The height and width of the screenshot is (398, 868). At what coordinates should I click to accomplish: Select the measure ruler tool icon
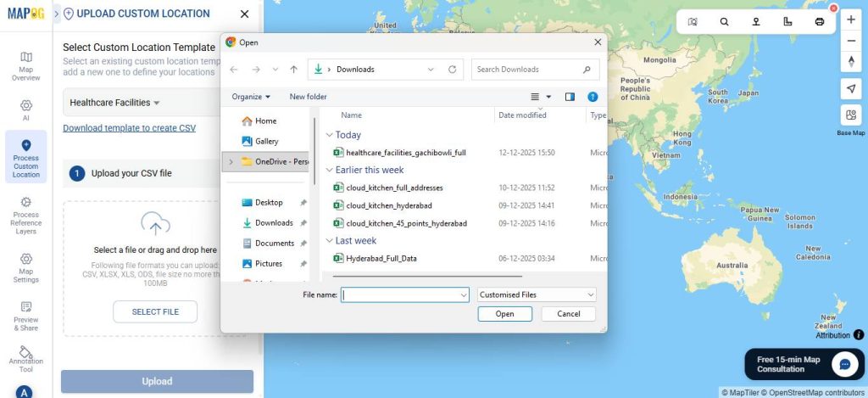787,22
